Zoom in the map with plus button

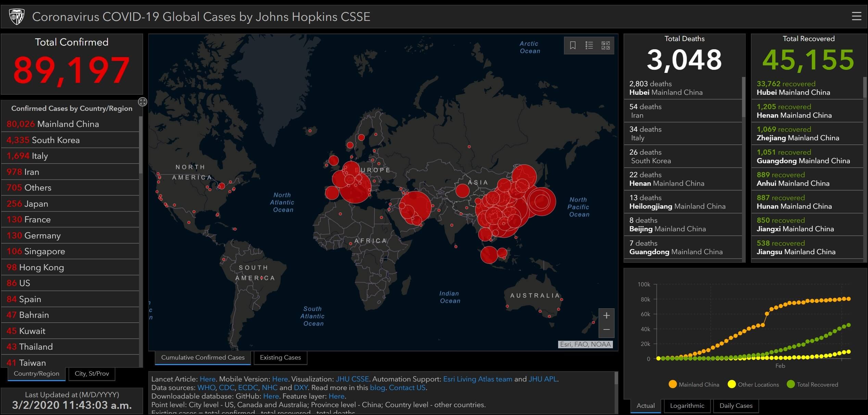pyautogui.click(x=606, y=315)
